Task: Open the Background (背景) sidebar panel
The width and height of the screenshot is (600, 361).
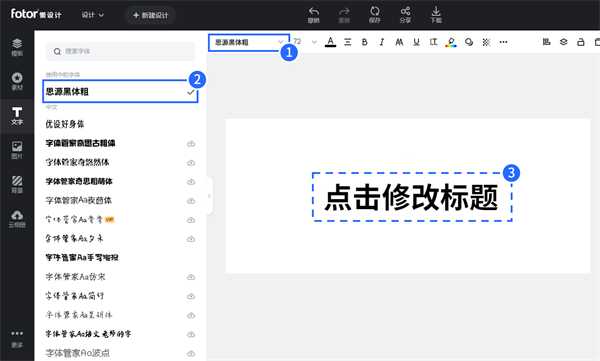Action: pyautogui.click(x=17, y=185)
